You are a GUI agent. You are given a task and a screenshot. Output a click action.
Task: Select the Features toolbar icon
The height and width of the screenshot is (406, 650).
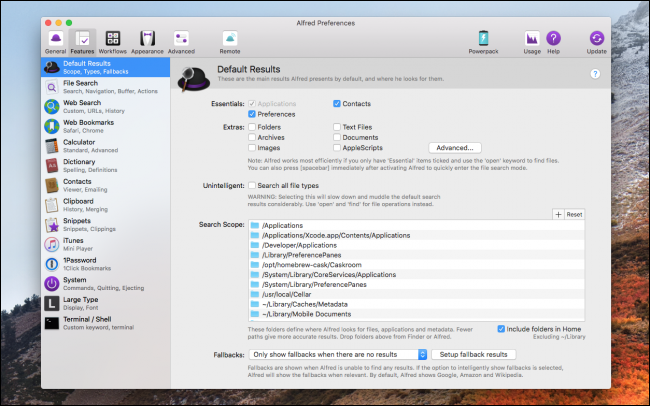pyautogui.click(x=82, y=42)
